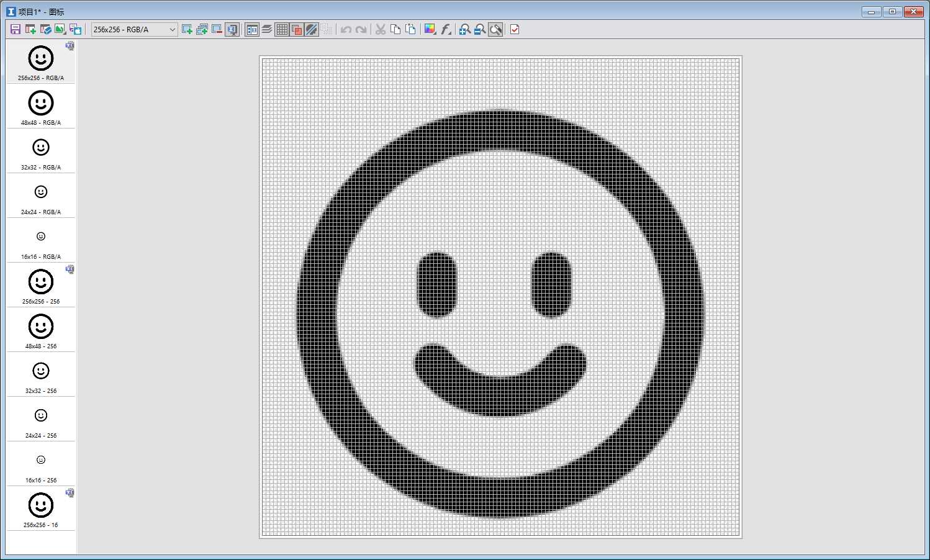Viewport: 930px width, 560px height.
Task: Click the add multiple image formats icon
Action: (x=202, y=29)
